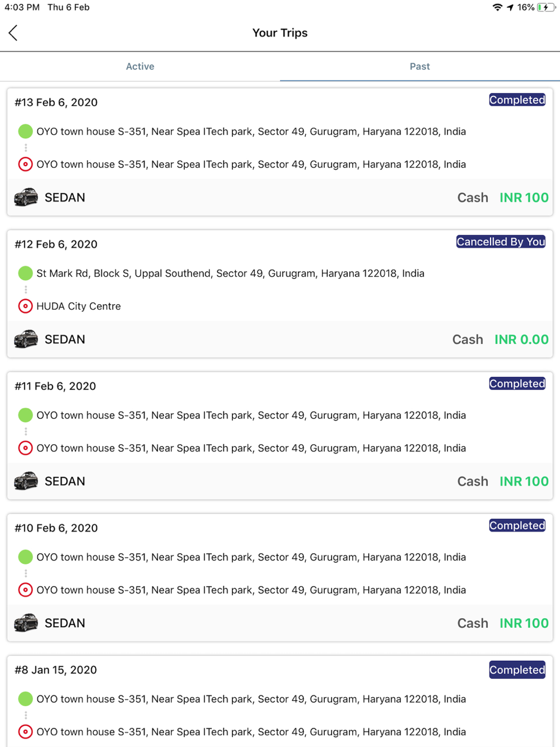This screenshot has width=560, height=747.
Task: Tap green pickup dot for St Mark Rd
Action: point(25,273)
